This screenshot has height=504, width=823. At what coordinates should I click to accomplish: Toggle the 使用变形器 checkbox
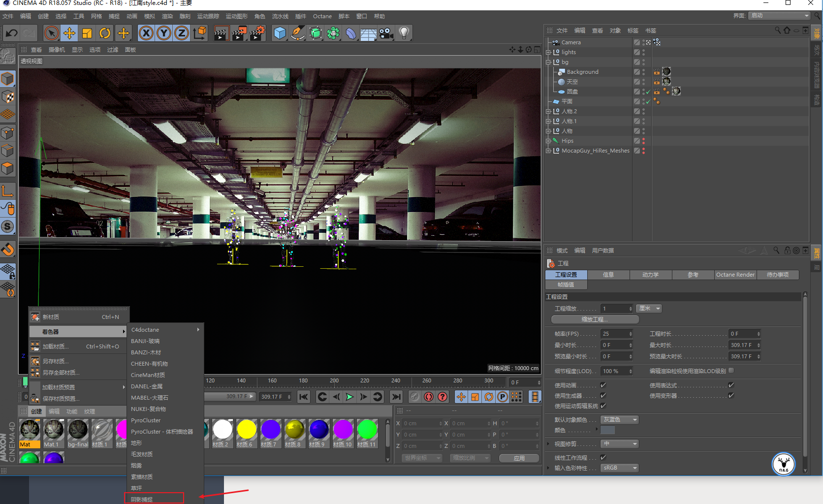(731, 396)
